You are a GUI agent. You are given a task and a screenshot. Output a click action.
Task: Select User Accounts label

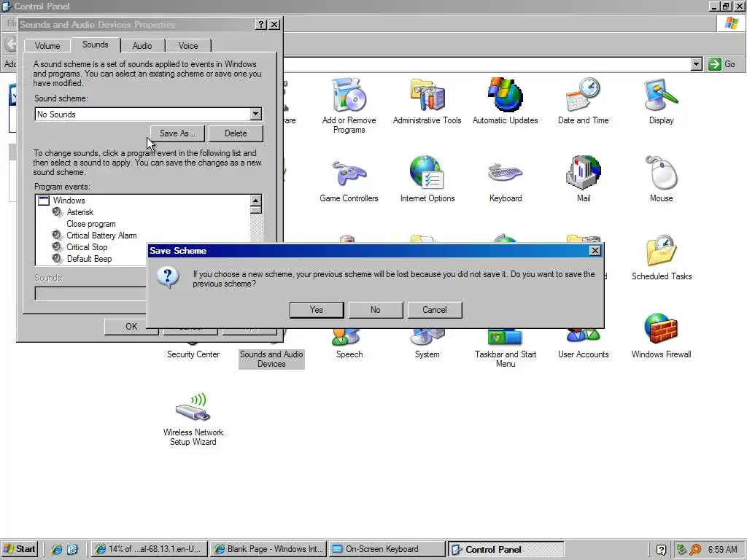pos(583,354)
